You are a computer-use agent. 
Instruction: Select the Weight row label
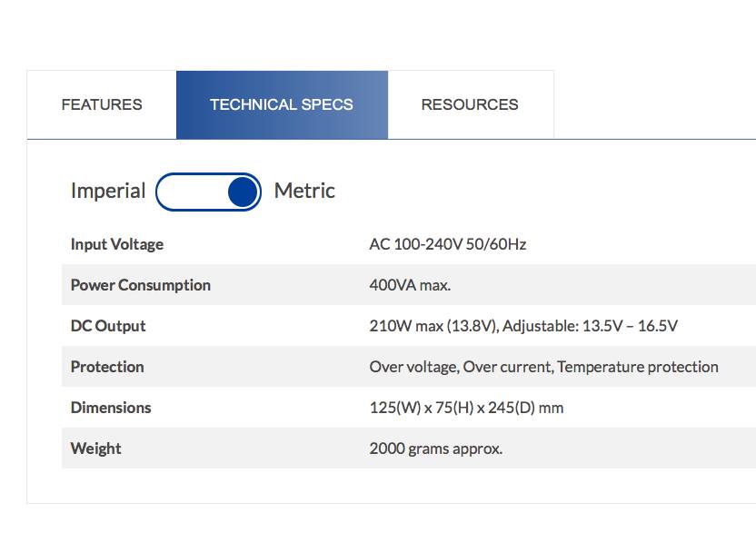(96, 448)
